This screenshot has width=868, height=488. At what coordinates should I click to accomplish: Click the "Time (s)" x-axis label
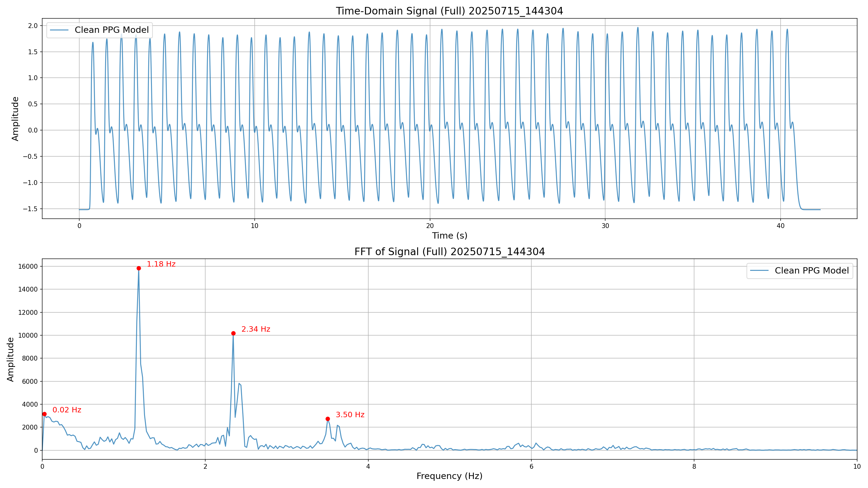click(x=449, y=235)
